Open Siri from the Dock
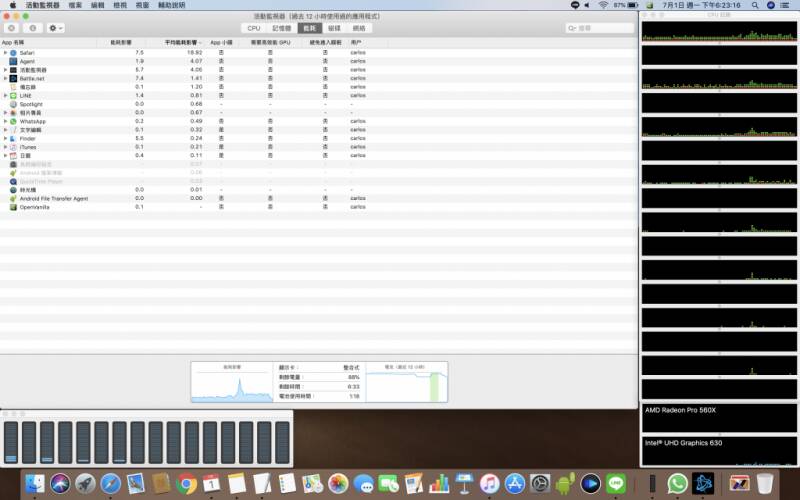800x500 pixels. coord(60,483)
